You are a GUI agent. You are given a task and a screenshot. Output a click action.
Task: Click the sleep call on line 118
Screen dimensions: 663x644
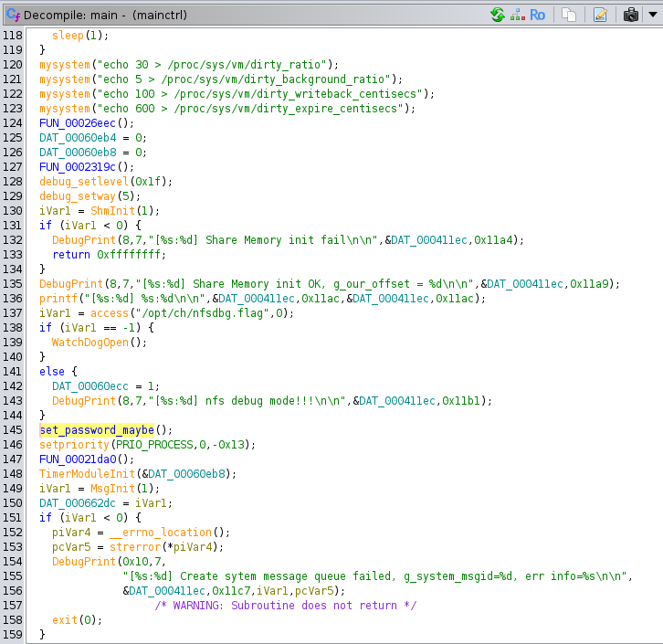pos(68,36)
